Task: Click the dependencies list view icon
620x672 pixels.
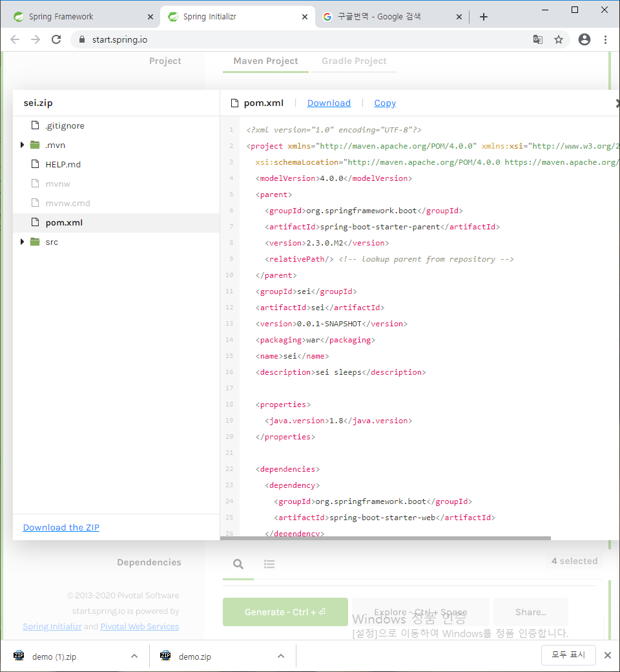Action: pyautogui.click(x=269, y=564)
